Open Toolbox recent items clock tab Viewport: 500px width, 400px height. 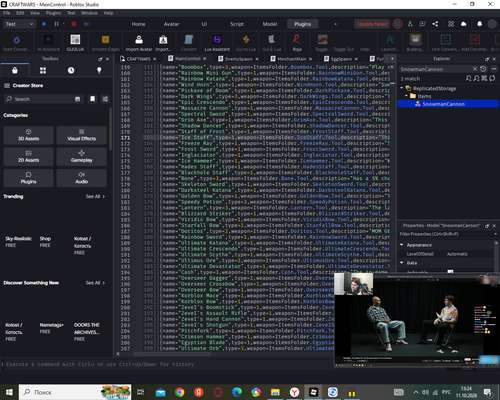click(x=71, y=70)
